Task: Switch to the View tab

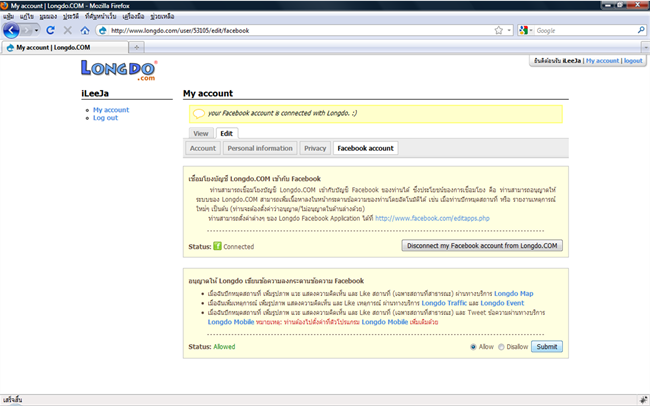Action: click(201, 133)
